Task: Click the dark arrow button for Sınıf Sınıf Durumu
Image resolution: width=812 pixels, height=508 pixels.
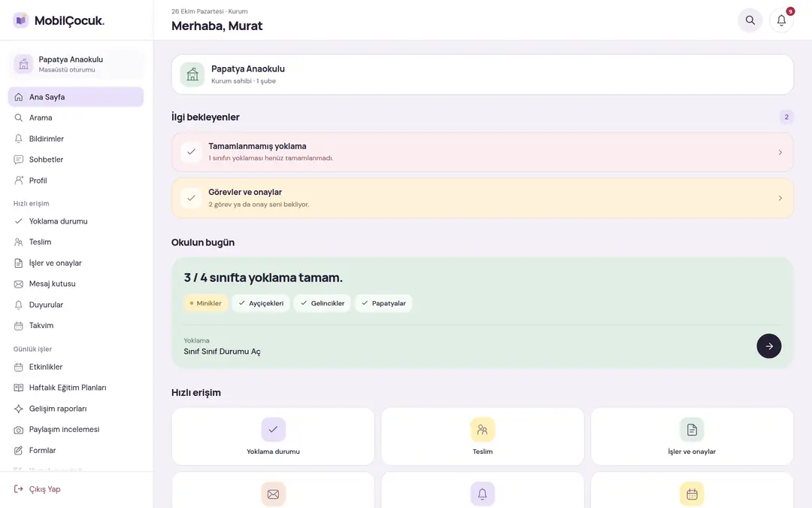Action: 769,345
